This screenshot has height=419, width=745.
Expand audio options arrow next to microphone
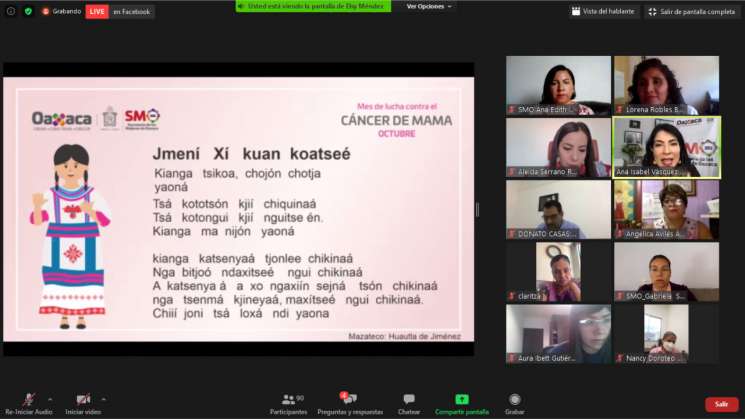pos(50,398)
